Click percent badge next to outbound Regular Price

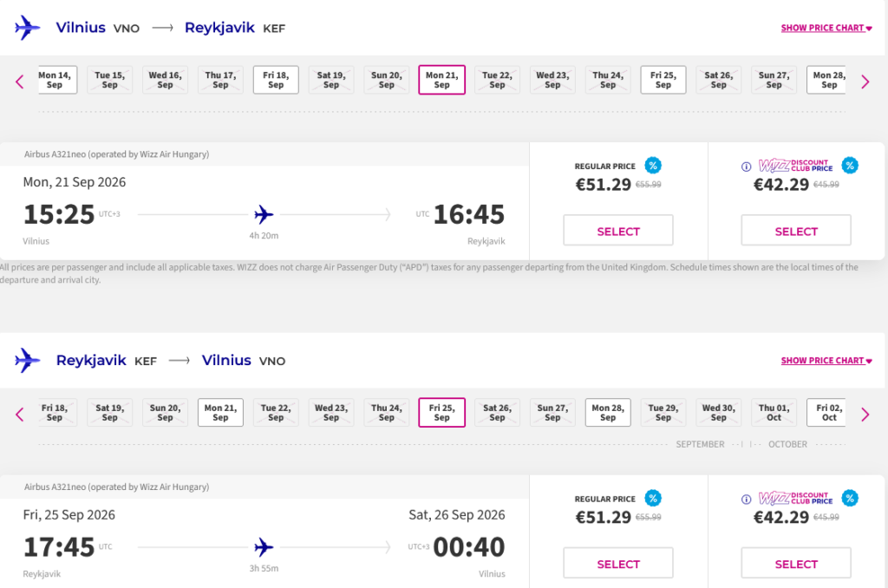[653, 166]
